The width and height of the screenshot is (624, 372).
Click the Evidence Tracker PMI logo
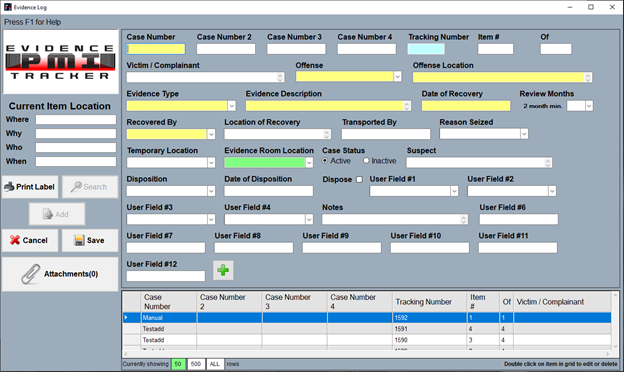click(x=60, y=62)
